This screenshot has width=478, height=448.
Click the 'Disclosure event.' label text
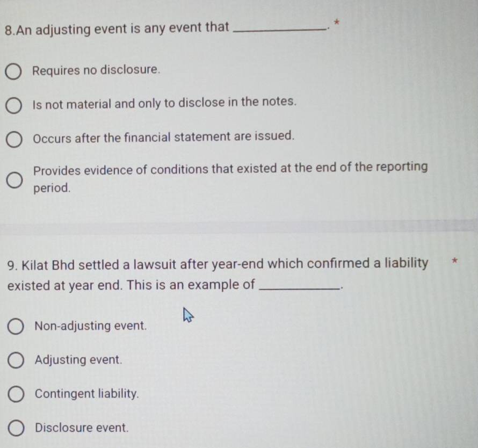tap(82, 428)
